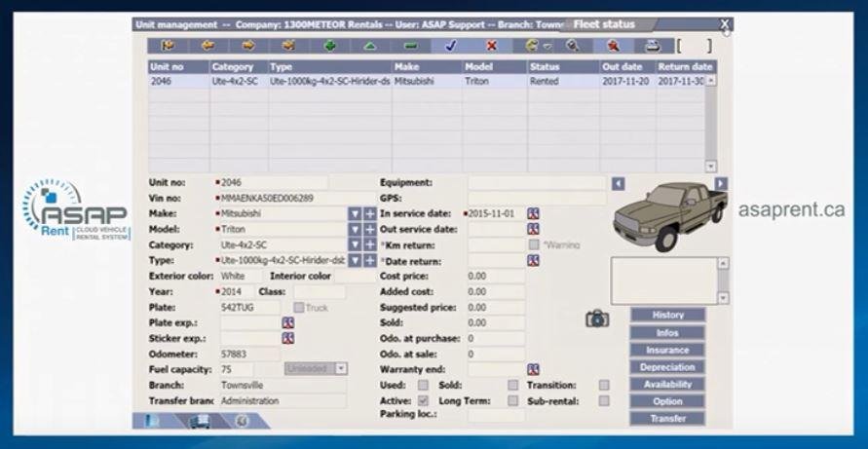The height and width of the screenshot is (449, 868).
Task: Expand the Model dropdown
Action: 355,229
